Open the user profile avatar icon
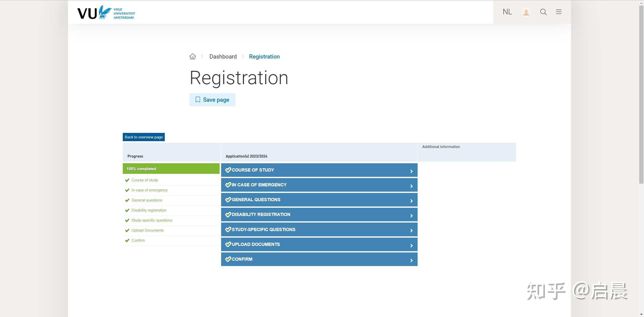644x317 pixels. click(x=526, y=12)
